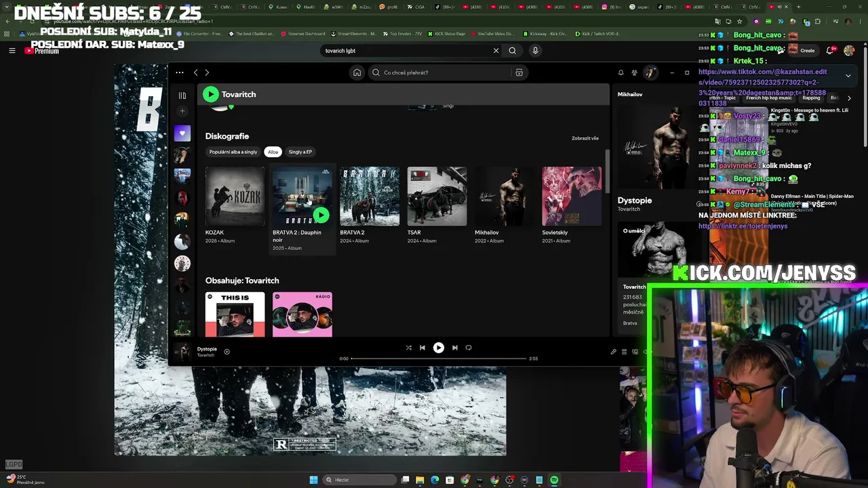Screen dimensions: 868x488
Task: Click YouTube search magnifier button
Action: click(513, 51)
